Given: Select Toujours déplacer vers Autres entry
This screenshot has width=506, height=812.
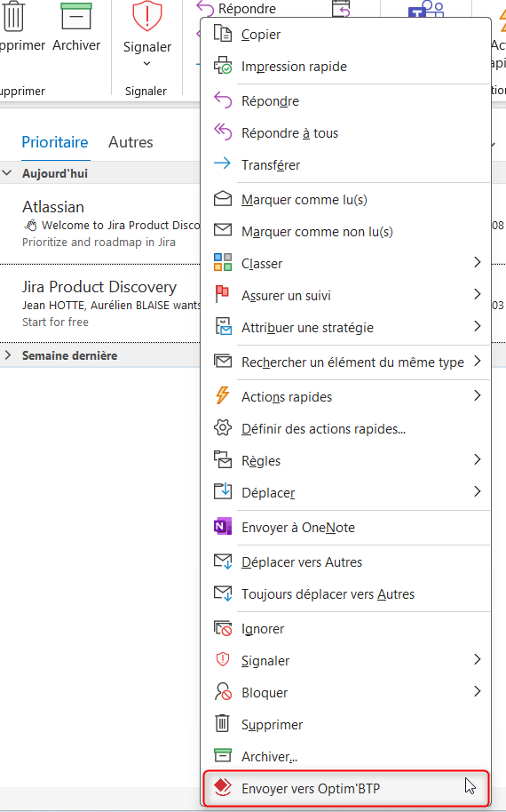Looking at the screenshot, I should [345, 594].
